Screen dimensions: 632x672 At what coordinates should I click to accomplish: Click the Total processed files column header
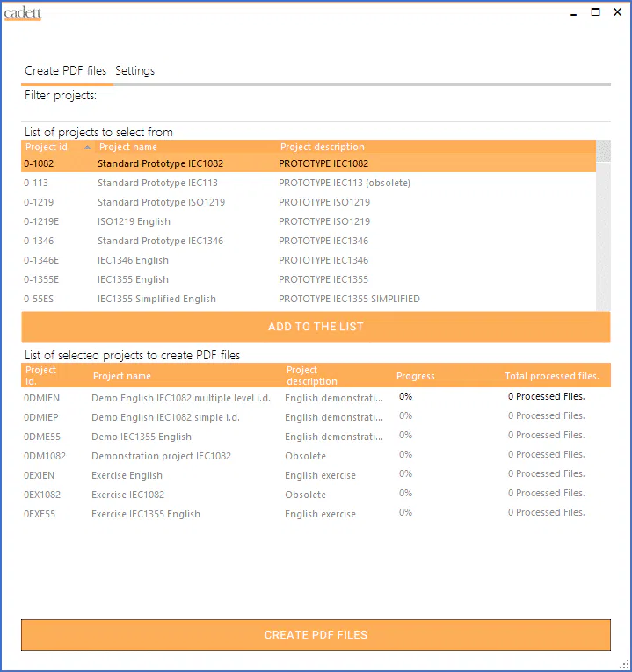(x=551, y=376)
